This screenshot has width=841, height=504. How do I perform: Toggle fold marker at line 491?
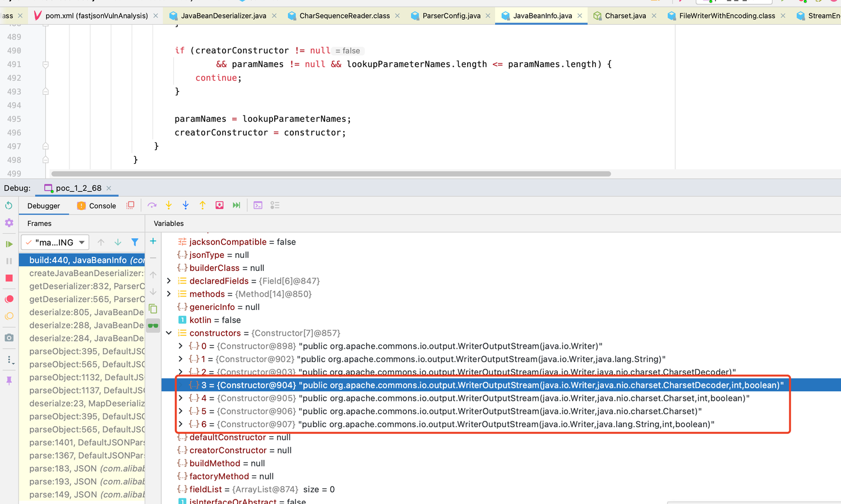pos(45,64)
